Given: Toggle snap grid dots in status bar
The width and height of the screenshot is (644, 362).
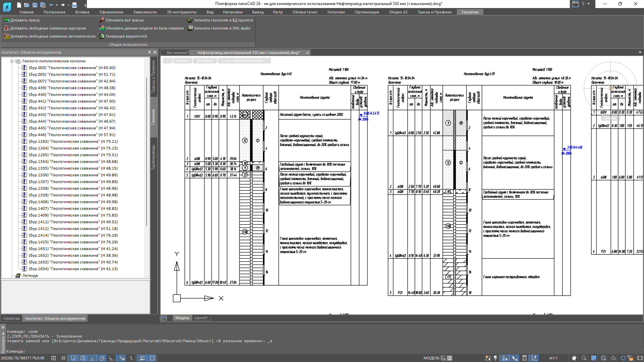Looking at the screenshot, I should 53,358.
